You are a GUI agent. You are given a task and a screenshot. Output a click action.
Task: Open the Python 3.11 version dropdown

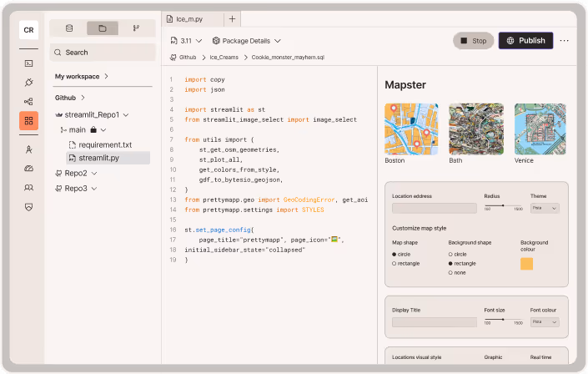click(x=186, y=41)
